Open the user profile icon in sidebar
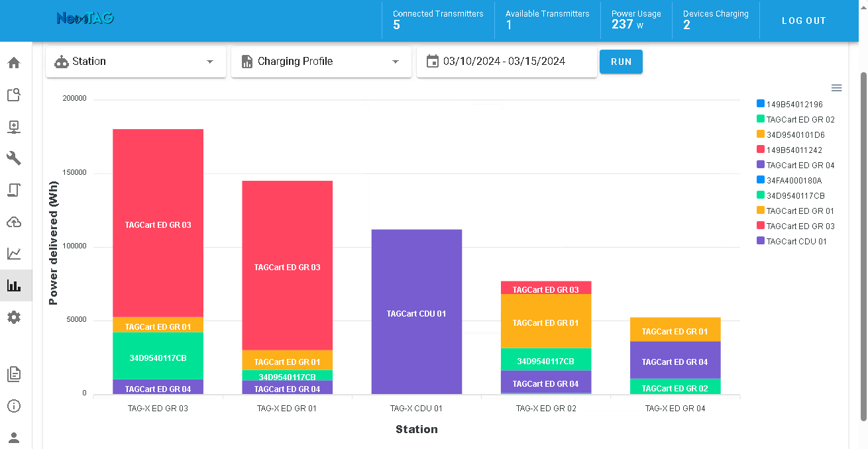This screenshot has width=868, height=449. coord(14,438)
